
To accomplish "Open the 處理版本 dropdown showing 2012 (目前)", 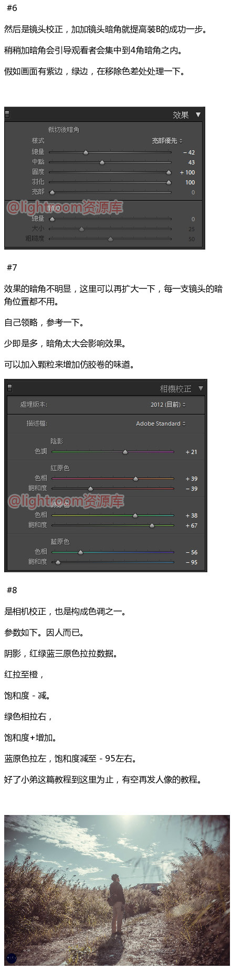I will click(x=168, y=405).
